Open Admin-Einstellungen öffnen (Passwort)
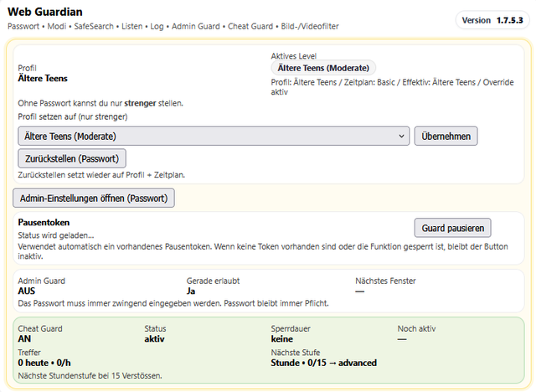 (x=94, y=199)
